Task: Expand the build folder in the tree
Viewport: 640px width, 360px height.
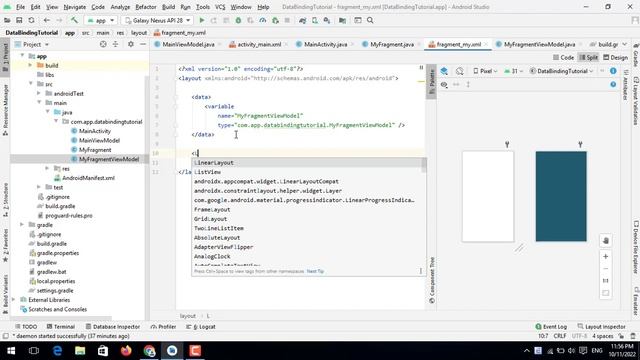Action: [x=30, y=65]
